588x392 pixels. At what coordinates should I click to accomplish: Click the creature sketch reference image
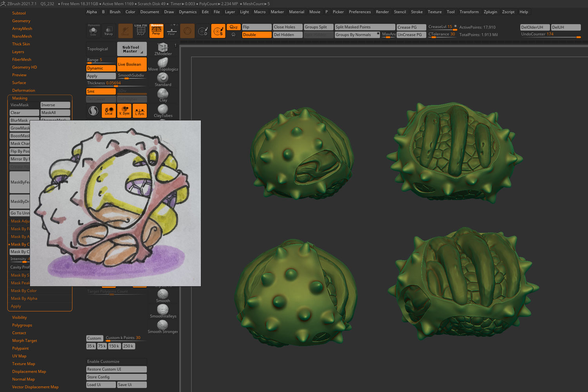click(115, 203)
